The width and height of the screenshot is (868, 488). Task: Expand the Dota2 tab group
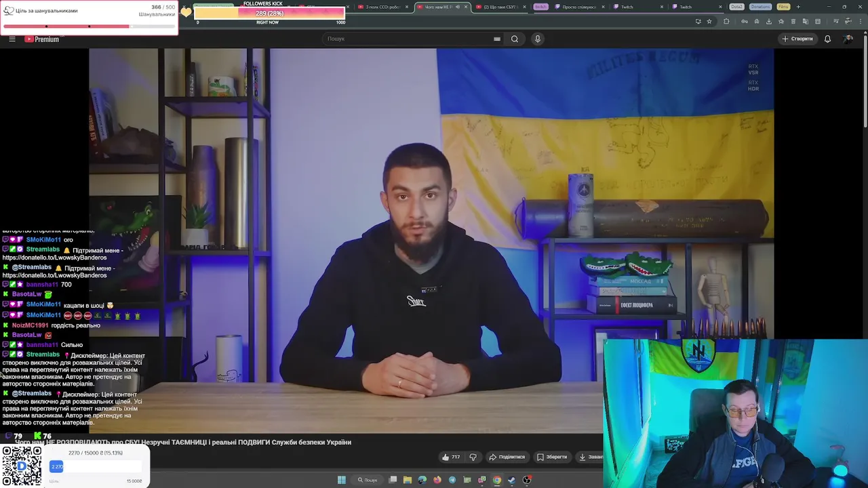pos(736,7)
